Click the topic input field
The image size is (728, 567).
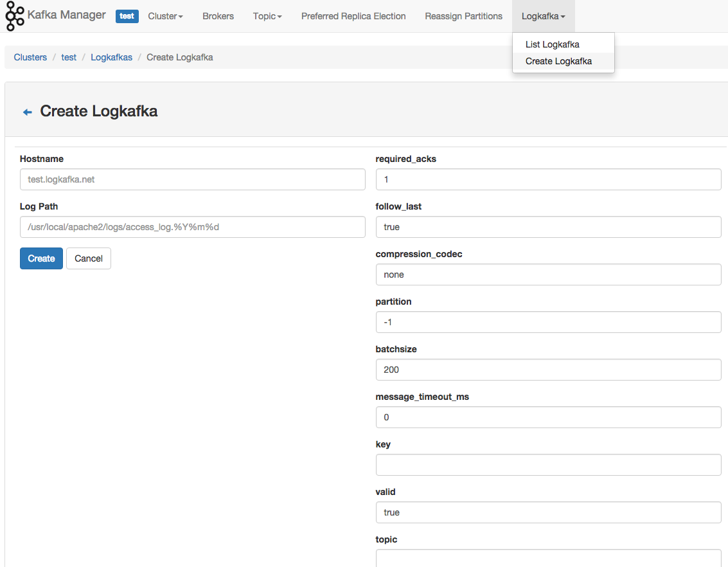click(548, 558)
